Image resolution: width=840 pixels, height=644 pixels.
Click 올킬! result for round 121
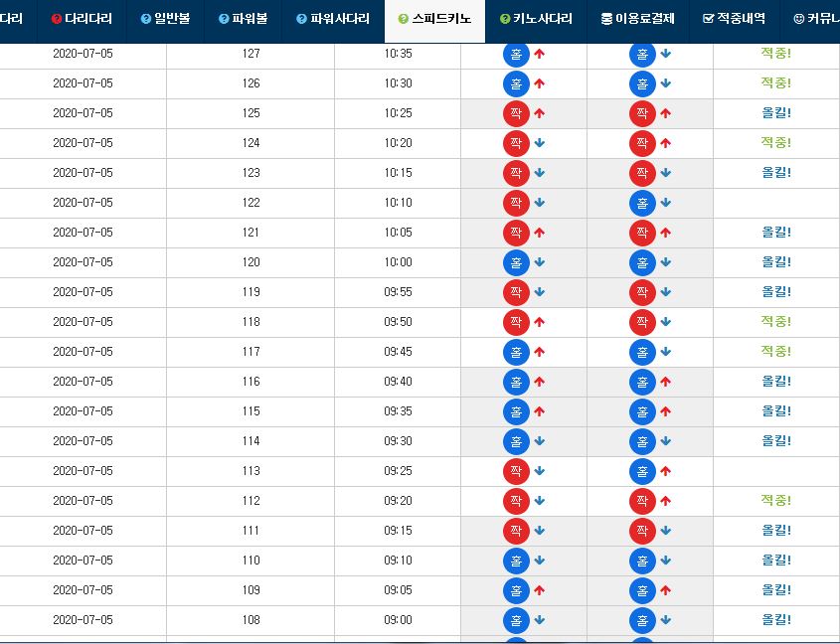click(x=776, y=232)
